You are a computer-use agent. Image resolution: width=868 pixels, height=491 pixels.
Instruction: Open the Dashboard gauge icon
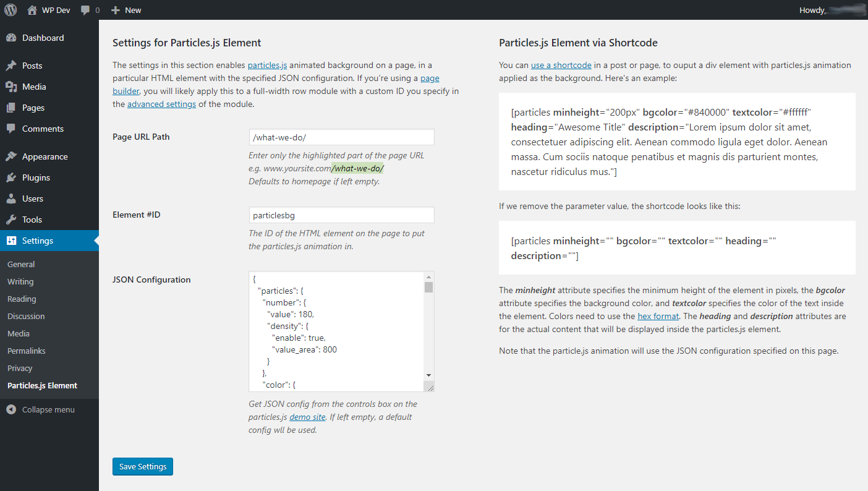tap(11, 38)
